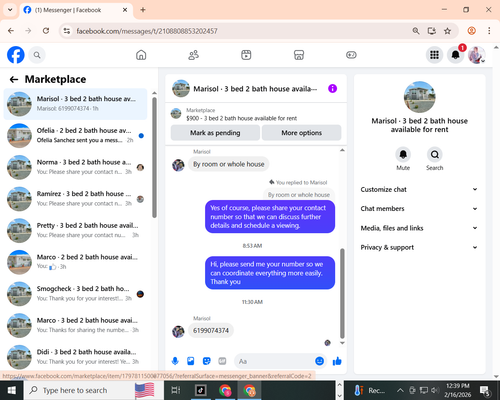
Task: Open the Smogcheck 3 bed 2 bath conversation
Action: 75,294
